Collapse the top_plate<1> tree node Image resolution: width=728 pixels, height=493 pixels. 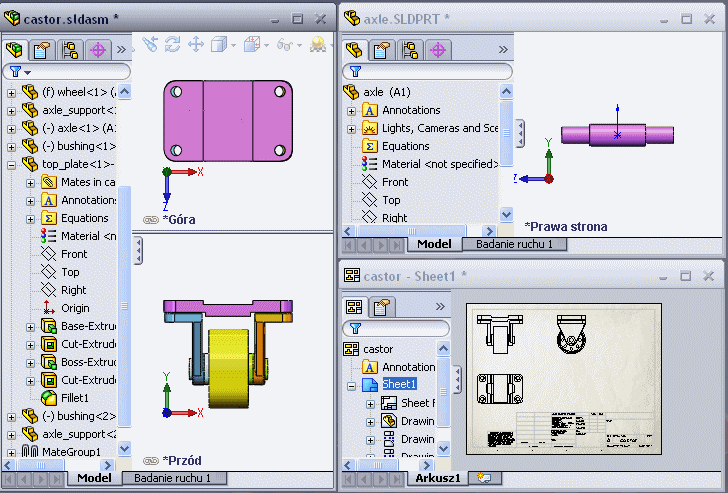[x=12, y=164]
